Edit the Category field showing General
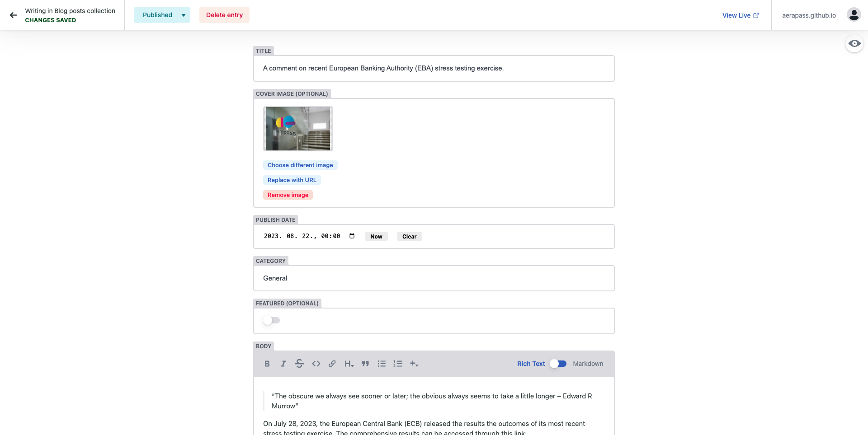The image size is (868, 435). coord(434,278)
